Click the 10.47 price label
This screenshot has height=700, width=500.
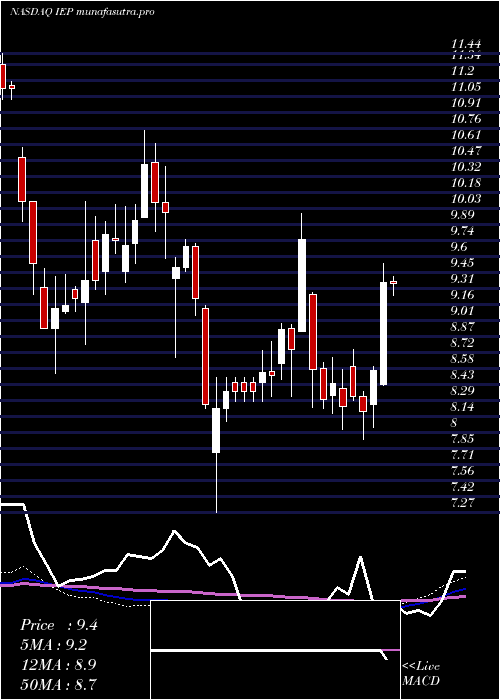[466, 151]
